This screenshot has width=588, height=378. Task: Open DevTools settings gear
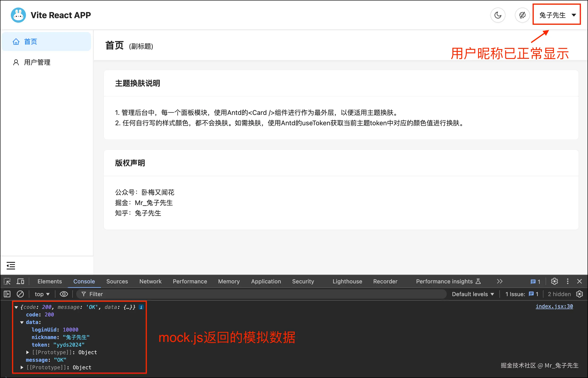tap(555, 281)
